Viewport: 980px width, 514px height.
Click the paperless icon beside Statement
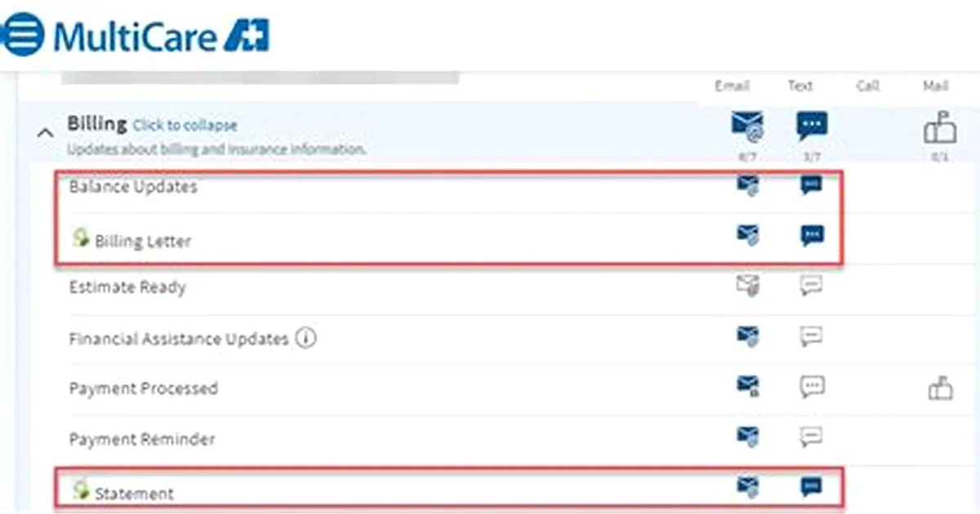click(x=80, y=490)
